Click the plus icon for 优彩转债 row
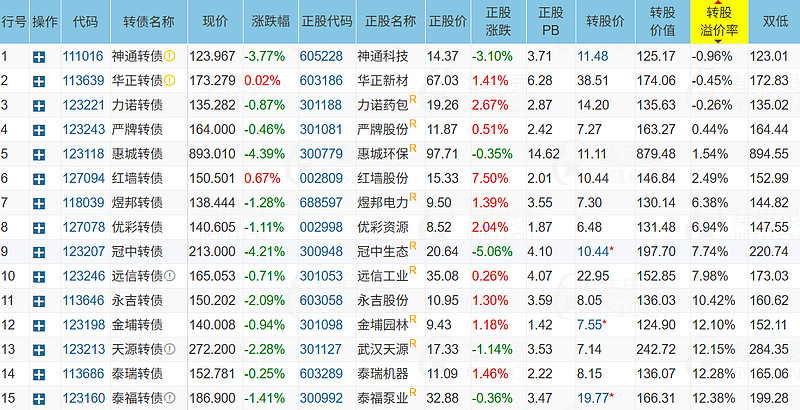 [x=39, y=228]
